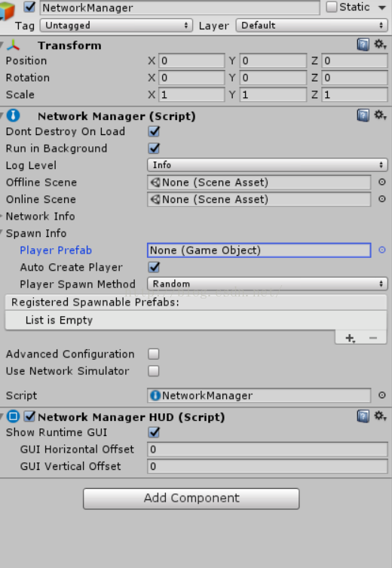
Task: Click the Player Prefab label
Action: coord(56,250)
